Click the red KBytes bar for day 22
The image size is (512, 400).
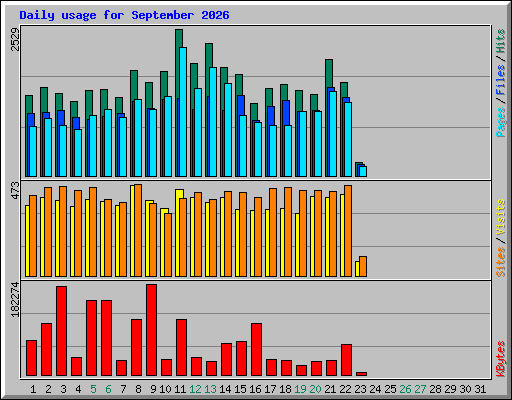click(x=346, y=360)
